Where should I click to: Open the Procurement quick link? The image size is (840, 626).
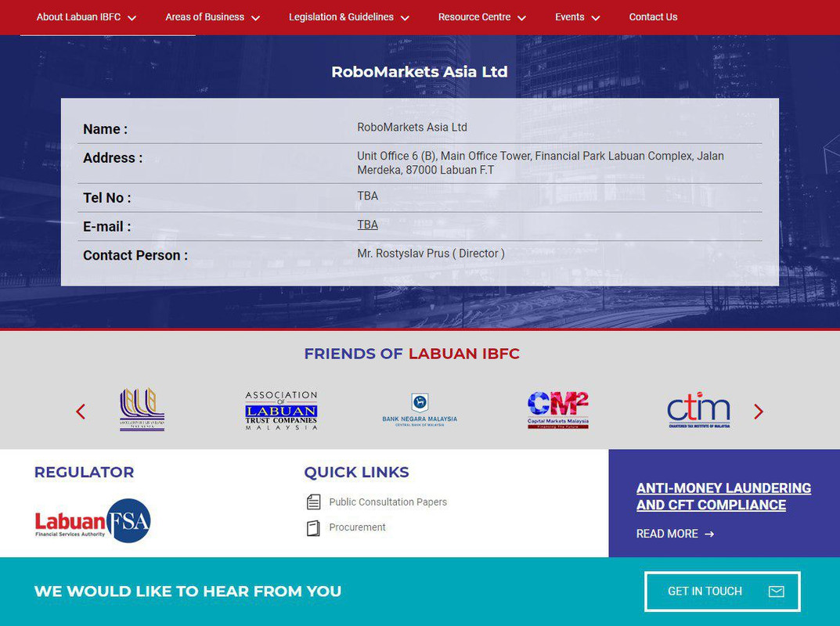point(357,527)
